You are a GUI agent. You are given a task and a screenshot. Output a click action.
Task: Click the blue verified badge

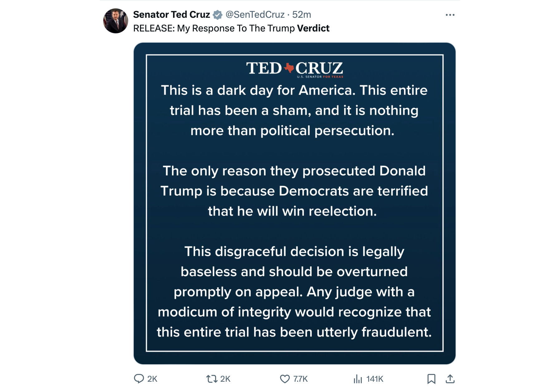218,15
